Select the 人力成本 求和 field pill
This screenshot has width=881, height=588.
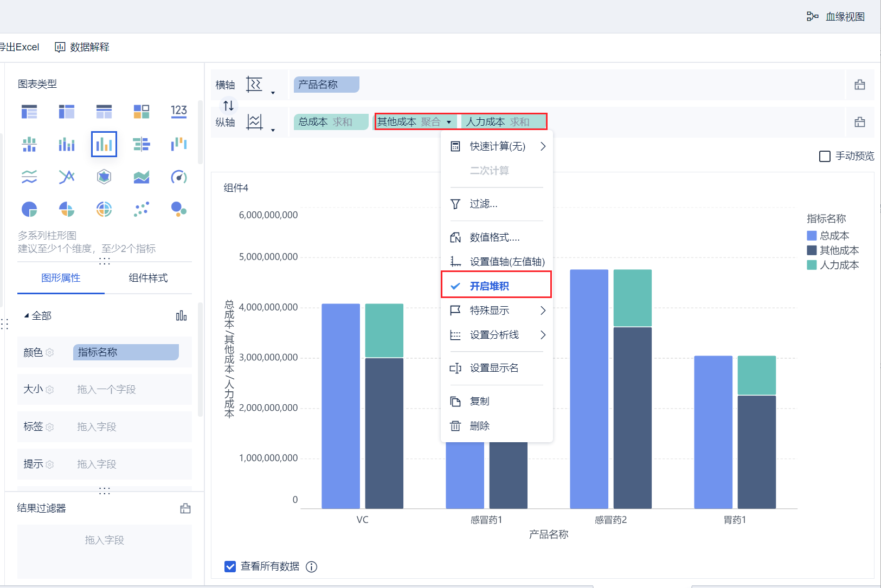tap(504, 122)
